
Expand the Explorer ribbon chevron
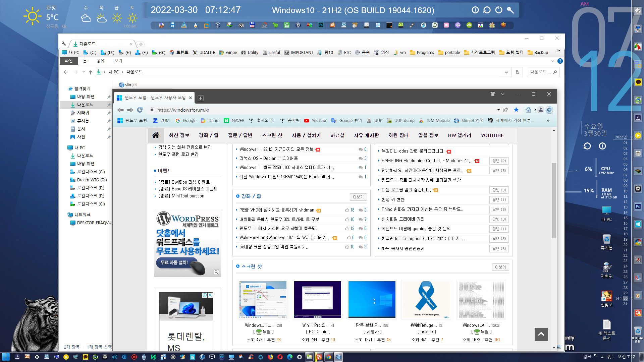(x=552, y=61)
